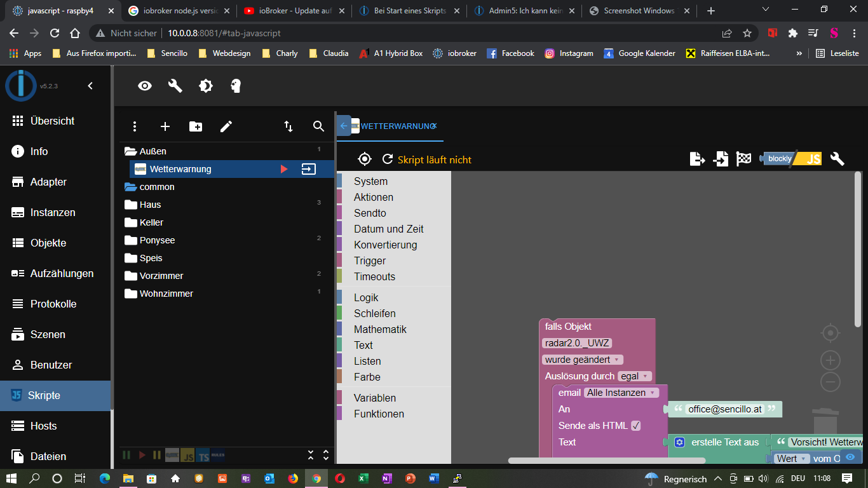Toggle the light/dark theme brightness icon
Image resolution: width=868 pixels, height=488 pixels.
point(206,86)
